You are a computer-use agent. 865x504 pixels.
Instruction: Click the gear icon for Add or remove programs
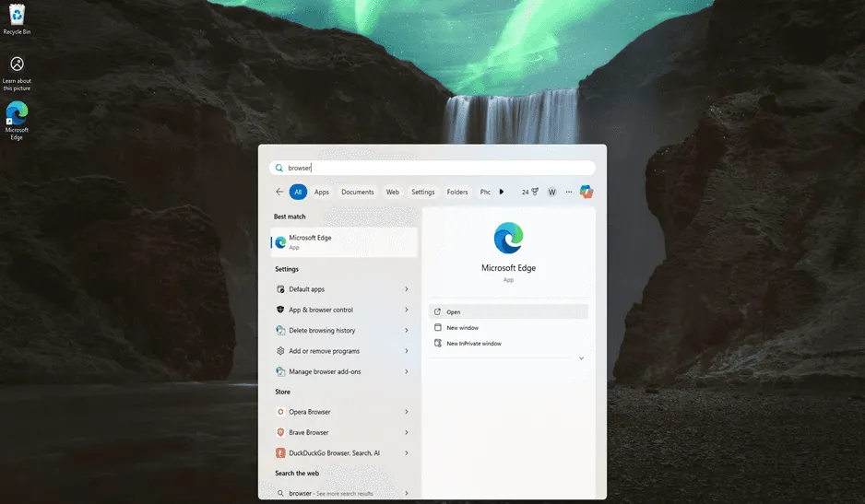tap(280, 351)
